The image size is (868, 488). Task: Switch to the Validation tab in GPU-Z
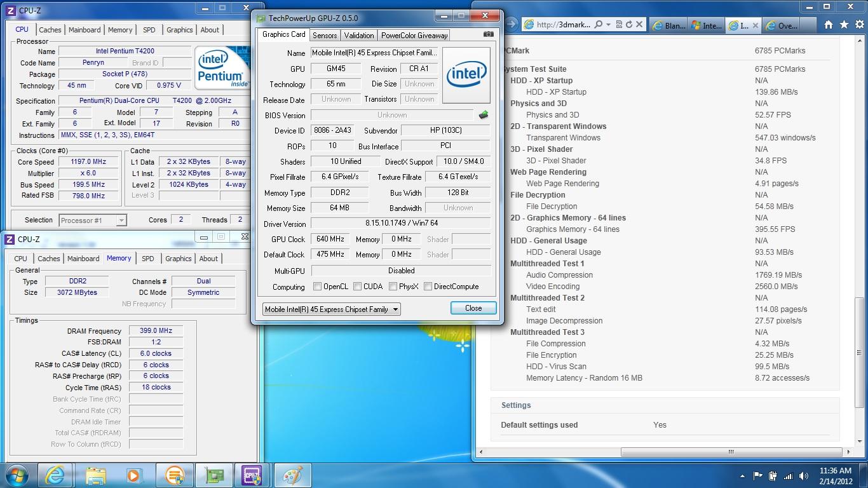click(x=359, y=36)
